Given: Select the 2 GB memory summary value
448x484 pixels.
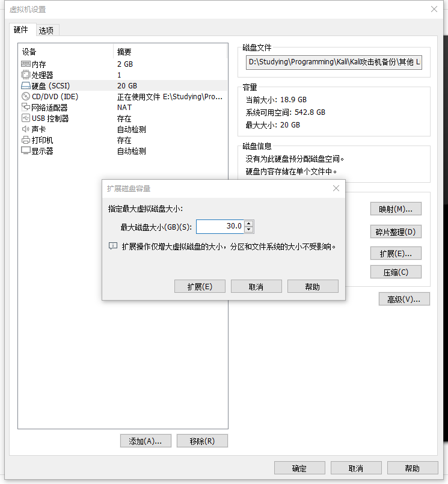Looking at the screenshot, I should click(x=125, y=64).
